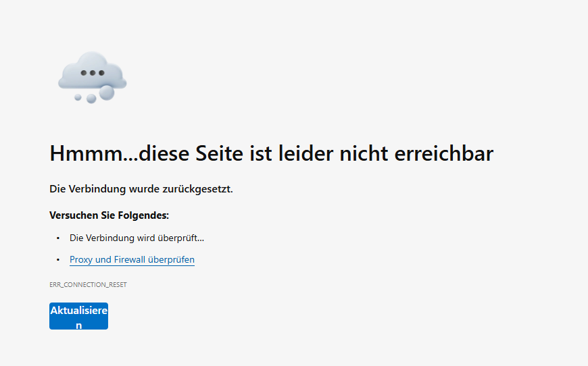Click the bullet before the Proxy link
The height and width of the screenshot is (366, 588).
click(58, 259)
